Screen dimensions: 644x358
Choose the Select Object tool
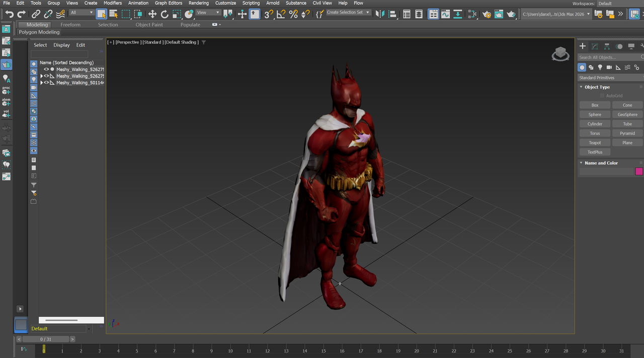(x=102, y=14)
